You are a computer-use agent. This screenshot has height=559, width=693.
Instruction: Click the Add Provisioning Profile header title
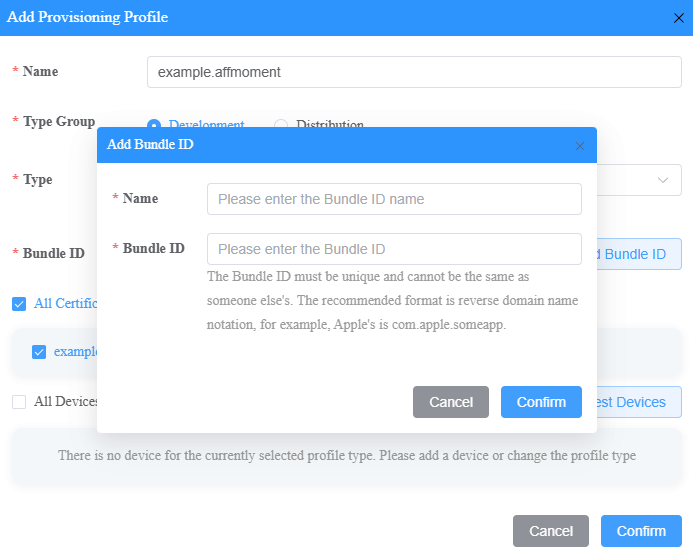pos(88,17)
